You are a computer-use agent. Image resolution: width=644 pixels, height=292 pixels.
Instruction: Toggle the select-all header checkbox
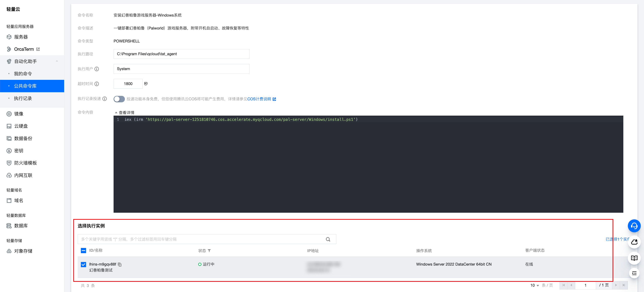(84, 250)
